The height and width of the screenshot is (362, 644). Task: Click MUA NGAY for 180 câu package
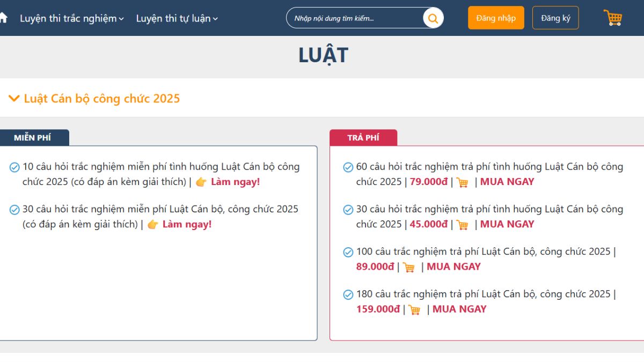coord(459,309)
